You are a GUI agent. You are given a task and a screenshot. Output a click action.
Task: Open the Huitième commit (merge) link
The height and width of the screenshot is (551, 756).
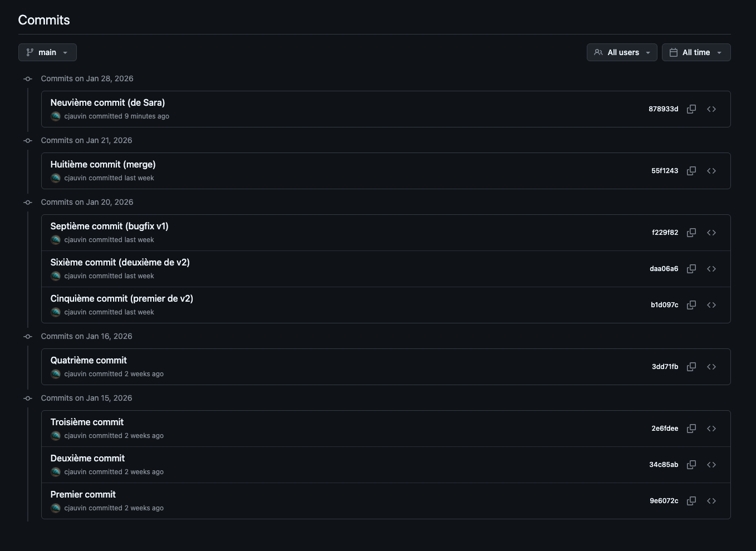[x=103, y=164]
